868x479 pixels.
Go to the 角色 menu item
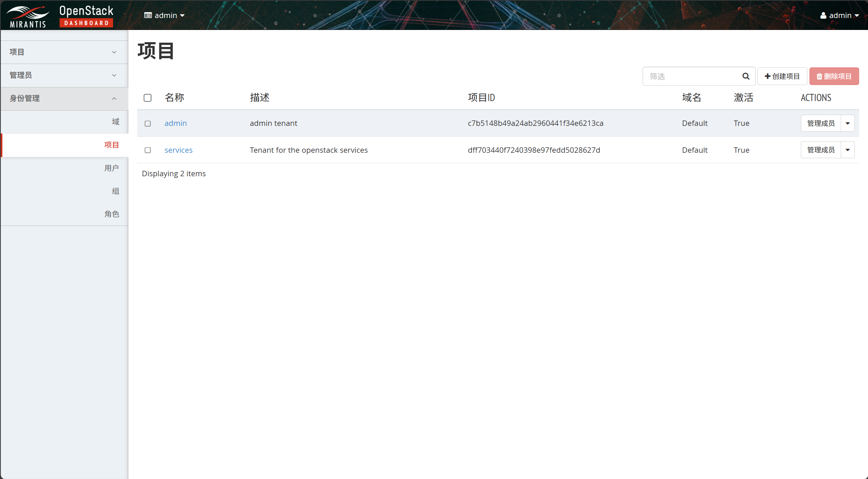click(111, 214)
